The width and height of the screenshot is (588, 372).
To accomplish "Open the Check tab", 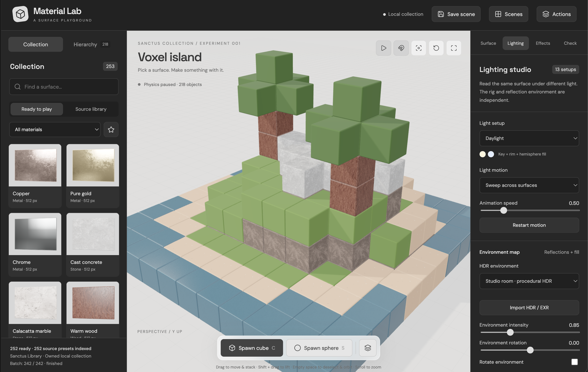I will 570,43.
